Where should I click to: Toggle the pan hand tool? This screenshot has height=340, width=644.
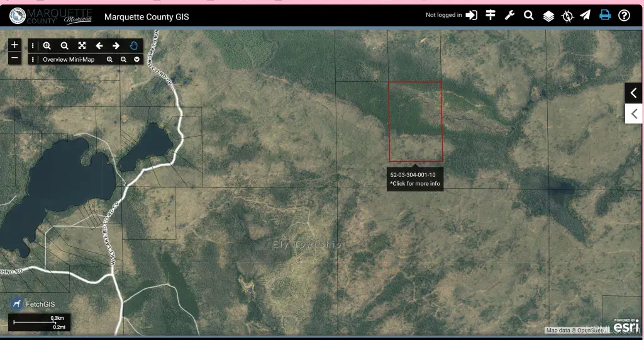(x=133, y=46)
